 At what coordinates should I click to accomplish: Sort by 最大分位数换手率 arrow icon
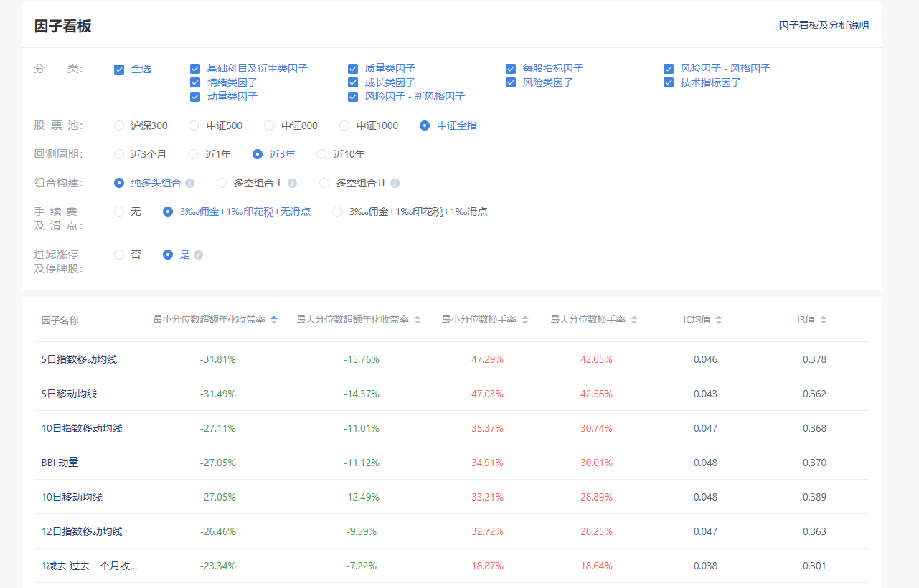point(634,320)
